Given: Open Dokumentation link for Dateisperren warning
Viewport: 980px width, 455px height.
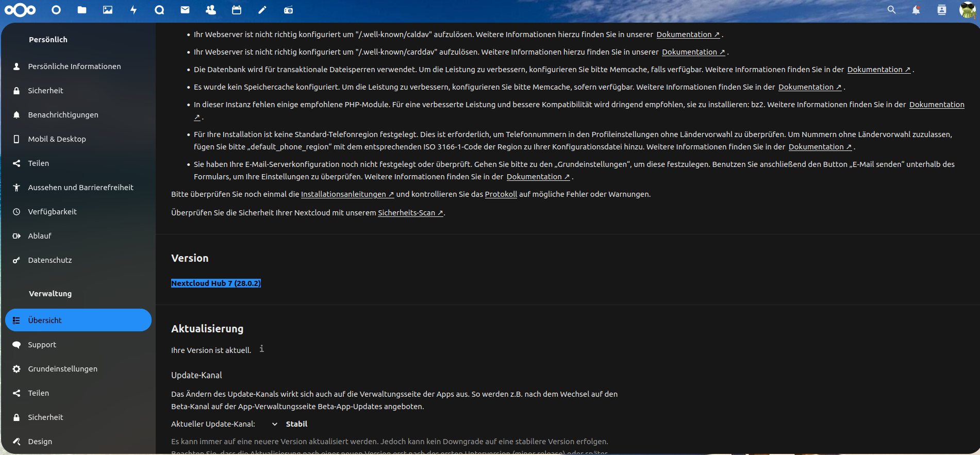Looking at the screenshot, I should (879, 70).
